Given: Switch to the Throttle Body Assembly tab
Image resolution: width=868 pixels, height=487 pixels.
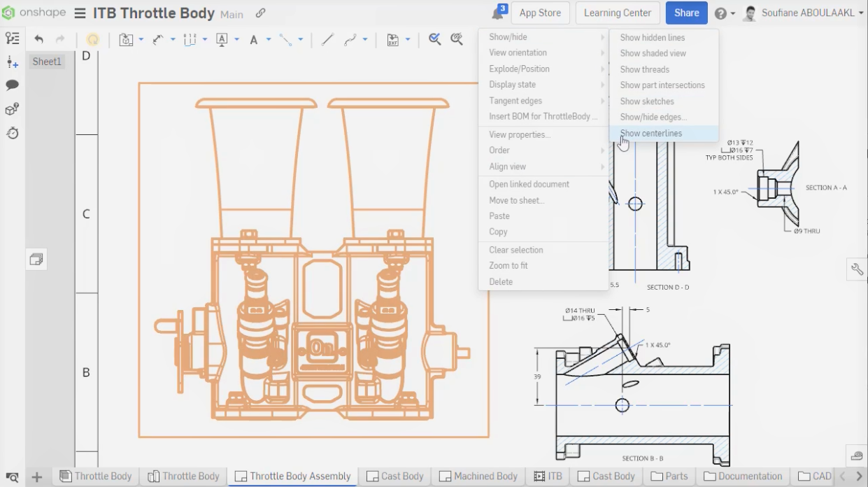Looking at the screenshot, I should (292, 477).
